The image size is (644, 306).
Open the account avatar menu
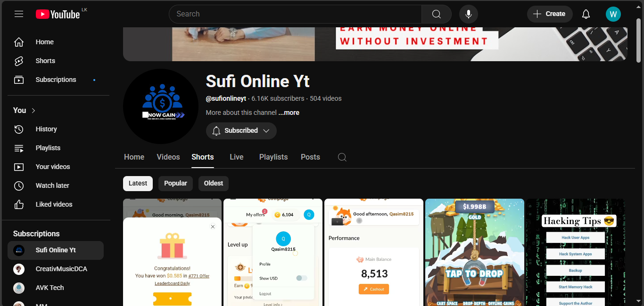(613, 14)
